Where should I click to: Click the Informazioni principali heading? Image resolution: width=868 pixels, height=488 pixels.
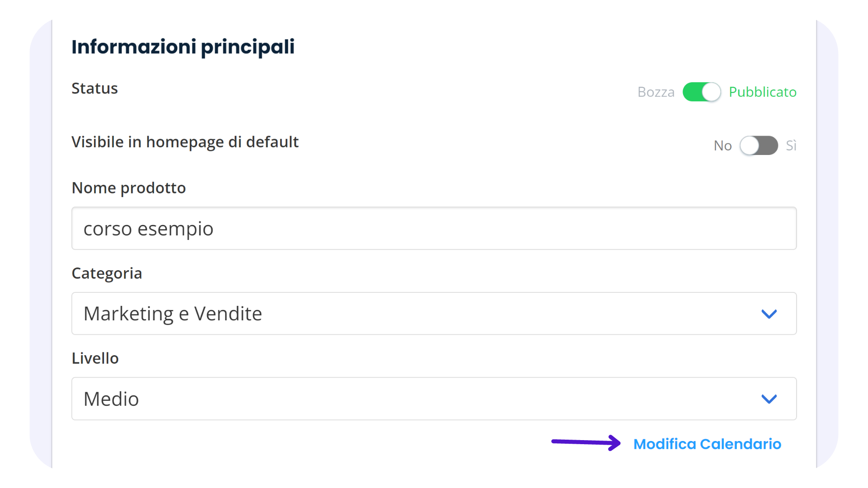[183, 47]
